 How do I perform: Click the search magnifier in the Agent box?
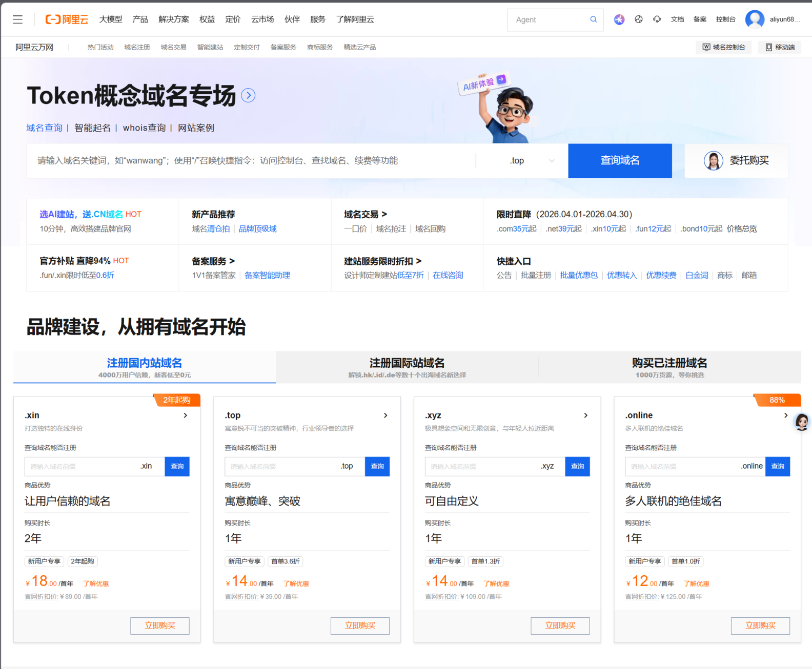[x=593, y=19]
